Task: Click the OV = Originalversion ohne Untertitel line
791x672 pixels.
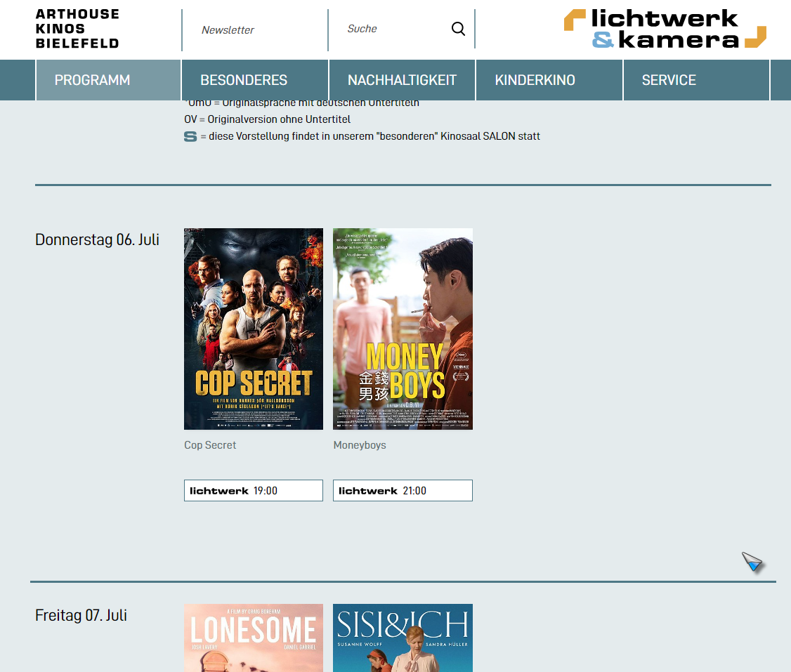Action: click(x=268, y=119)
